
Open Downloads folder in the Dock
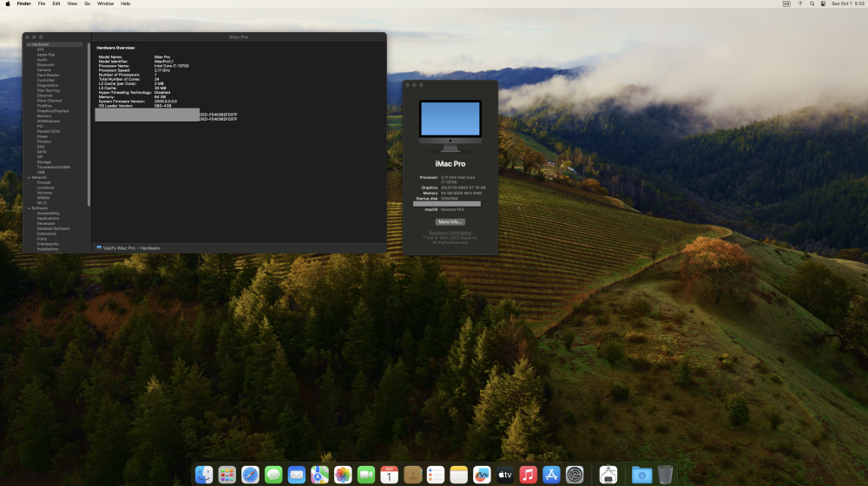(x=641, y=475)
